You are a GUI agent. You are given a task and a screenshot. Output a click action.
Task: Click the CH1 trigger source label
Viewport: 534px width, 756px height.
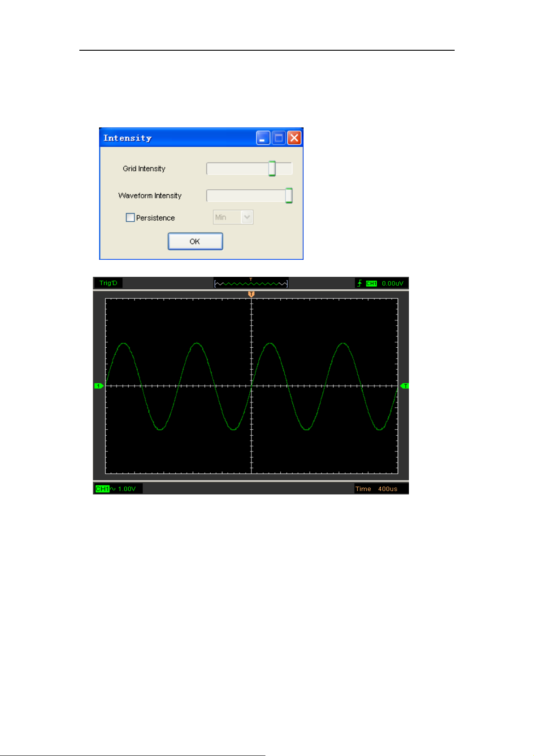371,284
